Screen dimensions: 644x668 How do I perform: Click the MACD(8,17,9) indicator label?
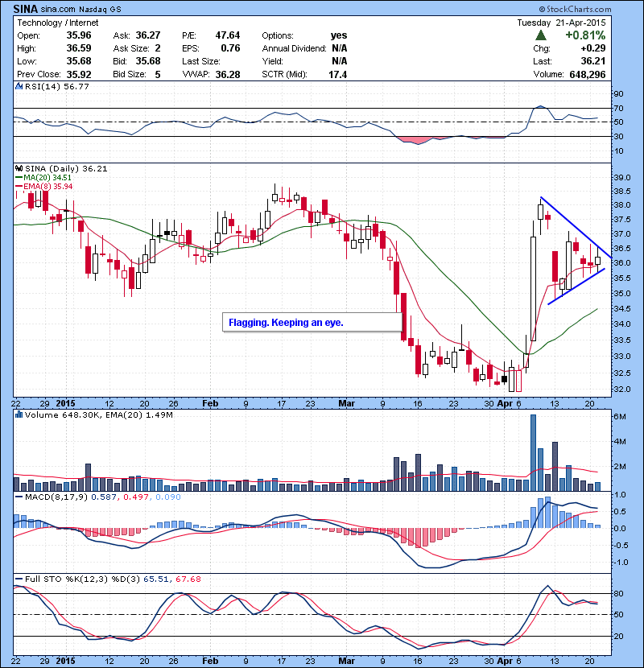tap(56, 497)
